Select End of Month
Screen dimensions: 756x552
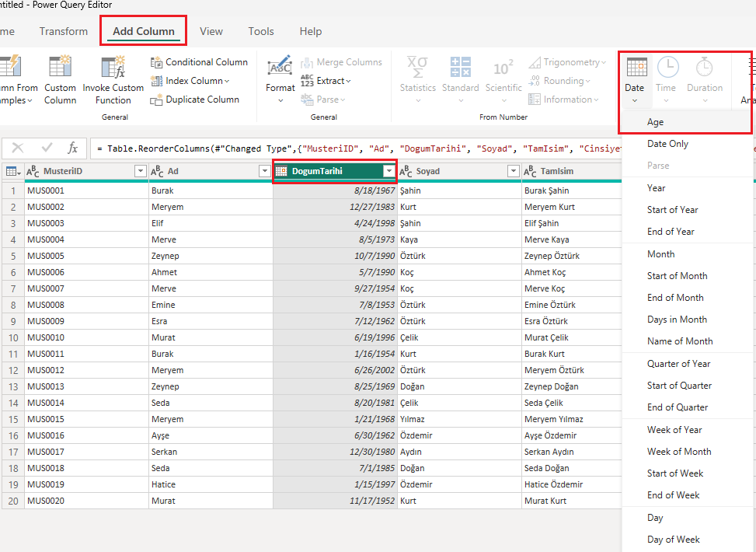687,298
